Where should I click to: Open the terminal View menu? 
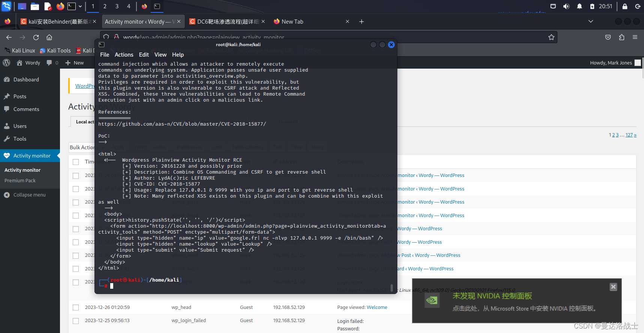click(160, 55)
